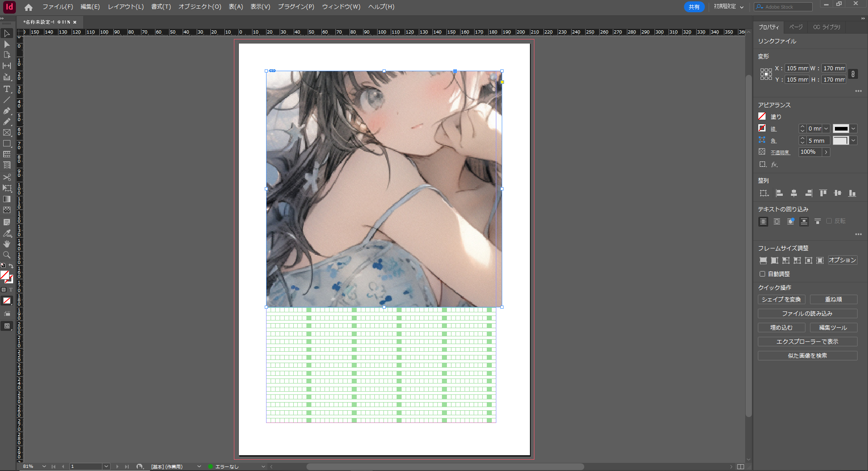Select the Gradient Feather tool

pos(7,210)
